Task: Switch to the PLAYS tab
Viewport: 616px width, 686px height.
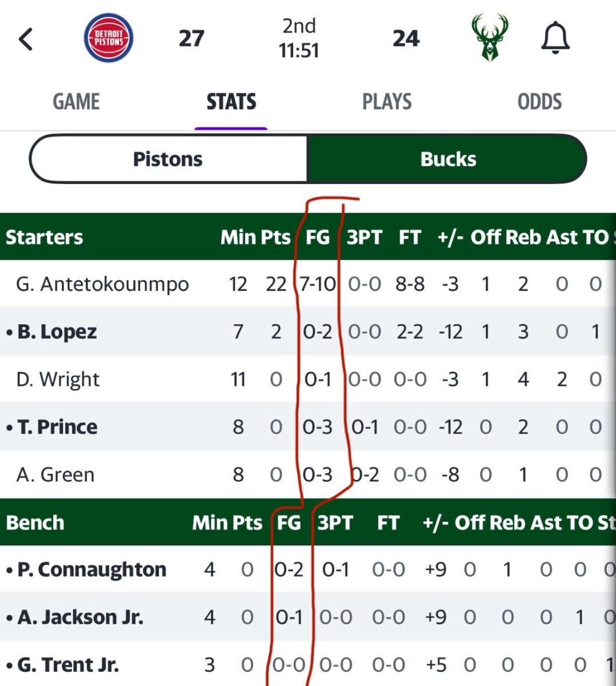Action: [x=387, y=102]
